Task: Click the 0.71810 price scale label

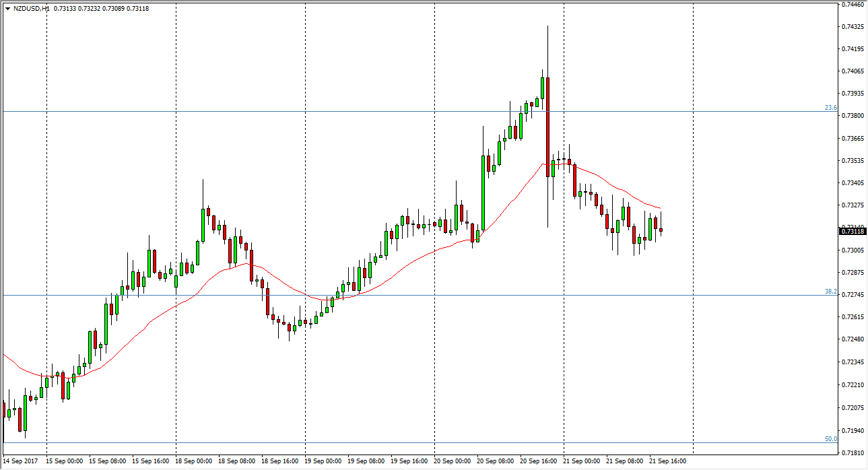Action: (x=853, y=452)
